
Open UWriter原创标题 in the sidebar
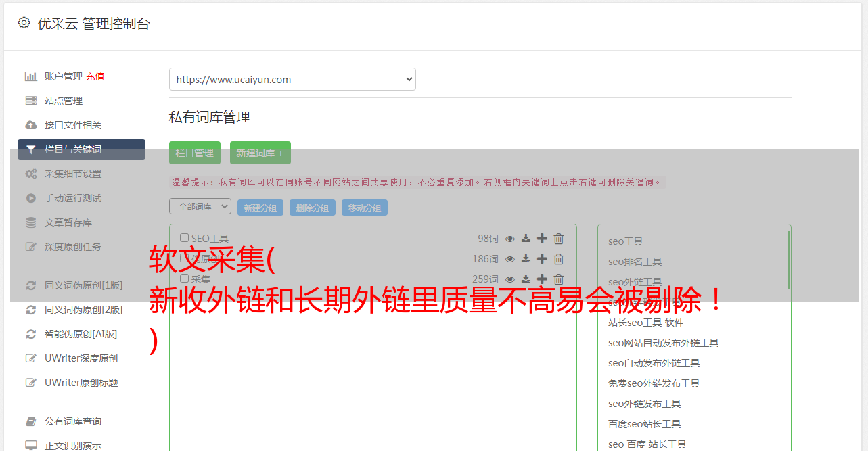point(81,383)
